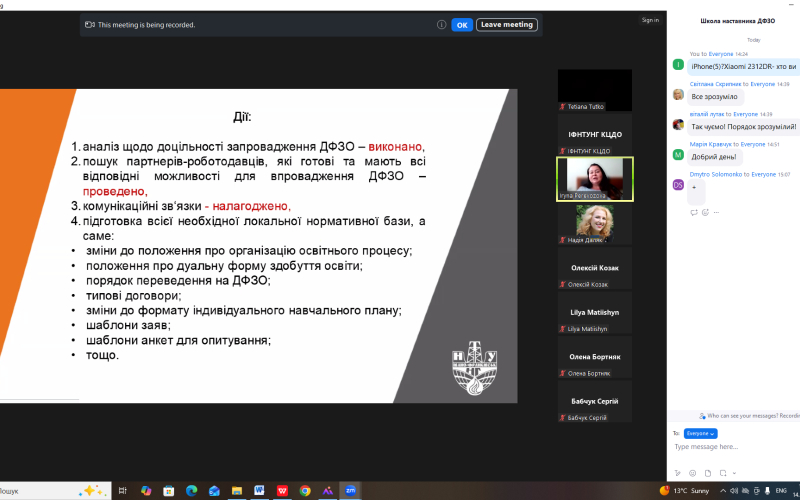Click the red word 'виконано' on slide
Screen dimensions: 800x500
395,147
